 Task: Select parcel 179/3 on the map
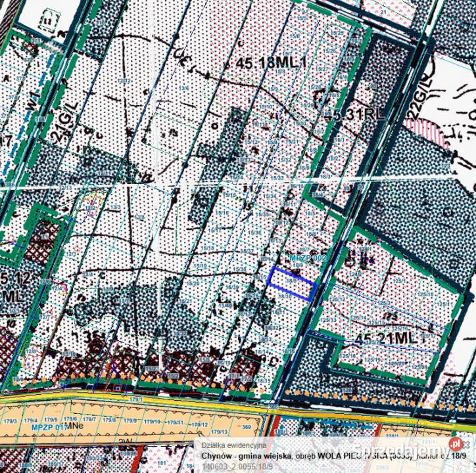point(9,421)
